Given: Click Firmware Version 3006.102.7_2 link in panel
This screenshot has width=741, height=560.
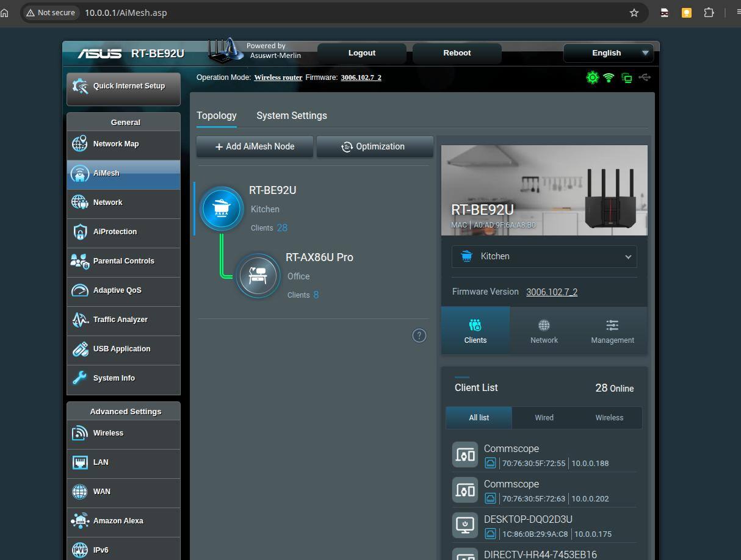Looking at the screenshot, I should pyautogui.click(x=552, y=292).
